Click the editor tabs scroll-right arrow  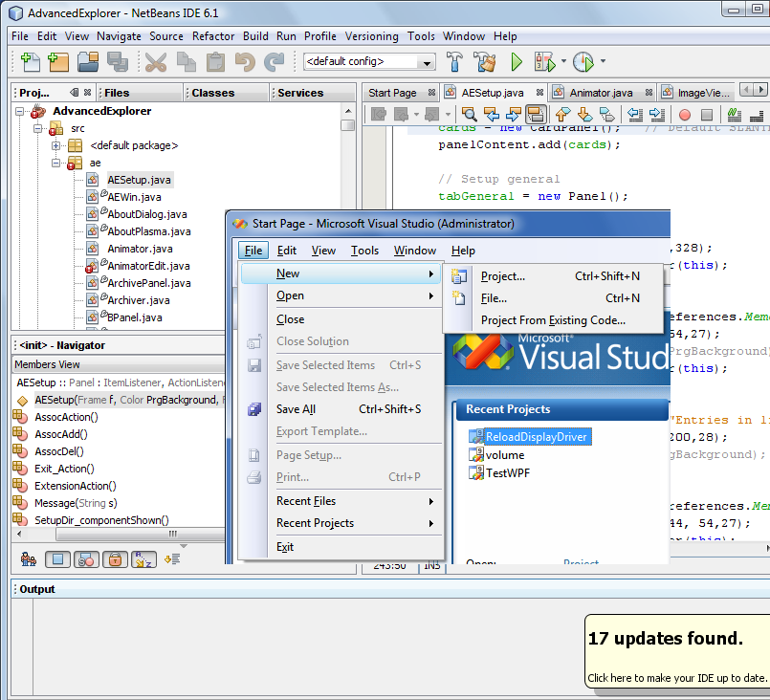pyautogui.click(x=760, y=89)
